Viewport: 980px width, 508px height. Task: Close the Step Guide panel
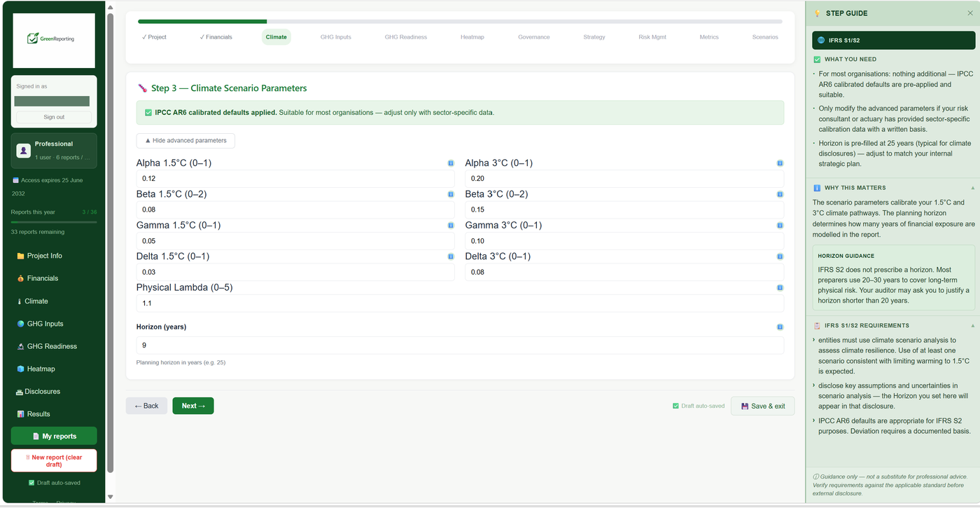point(970,13)
